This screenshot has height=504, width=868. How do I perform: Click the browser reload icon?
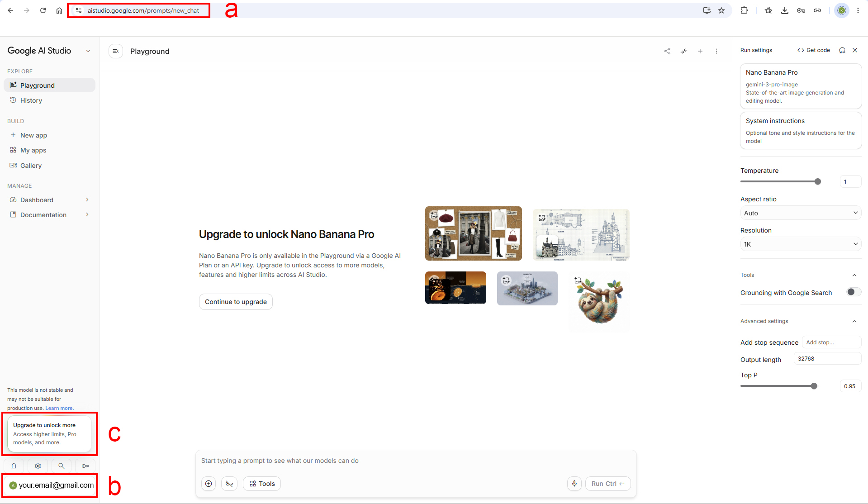point(43,10)
